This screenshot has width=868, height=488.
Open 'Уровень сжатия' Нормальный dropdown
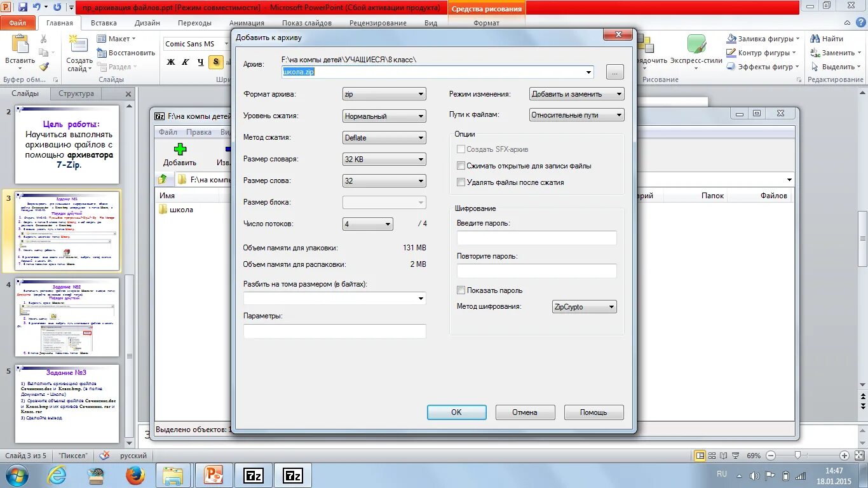(384, 116)
